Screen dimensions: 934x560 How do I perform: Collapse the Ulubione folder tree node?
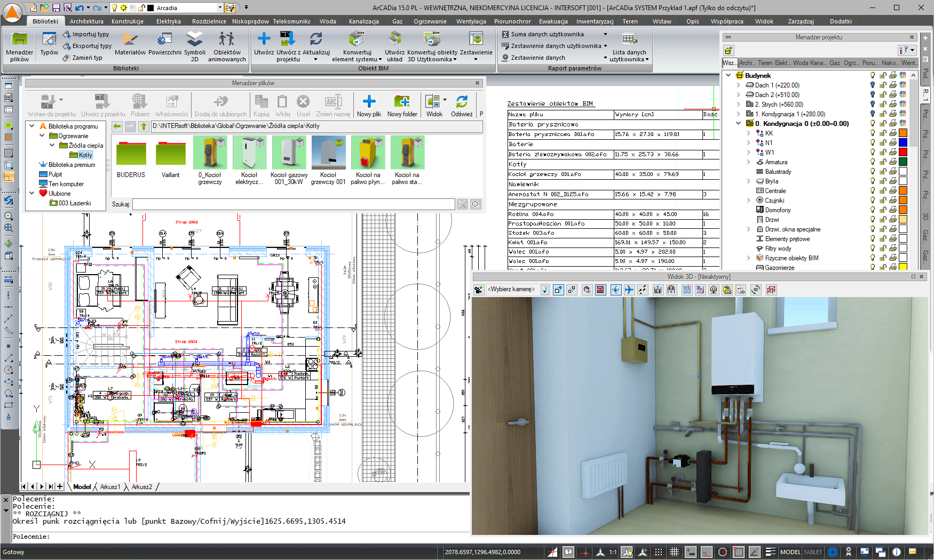[32, 194]
